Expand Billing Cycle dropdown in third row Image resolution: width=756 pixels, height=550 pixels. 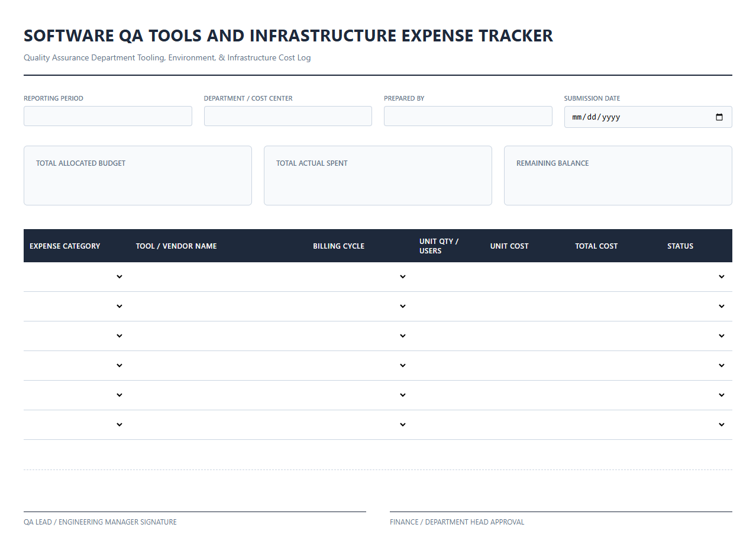point(360,336)
